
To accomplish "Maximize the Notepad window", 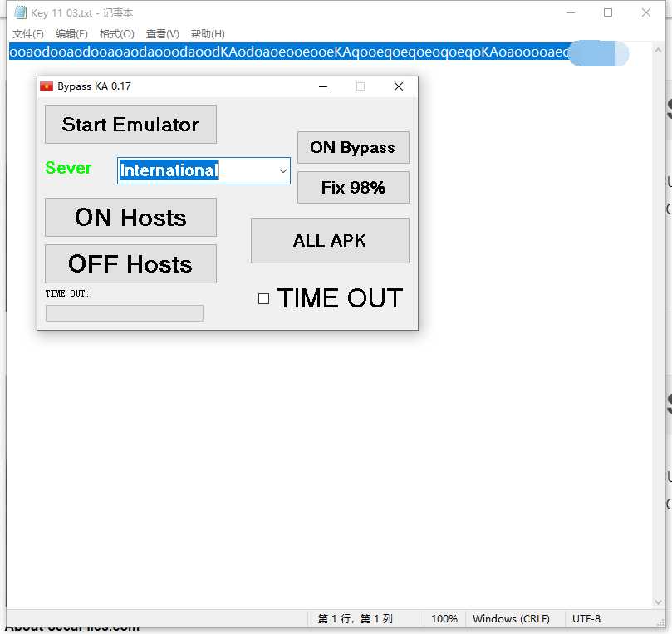I will point(608,12).
